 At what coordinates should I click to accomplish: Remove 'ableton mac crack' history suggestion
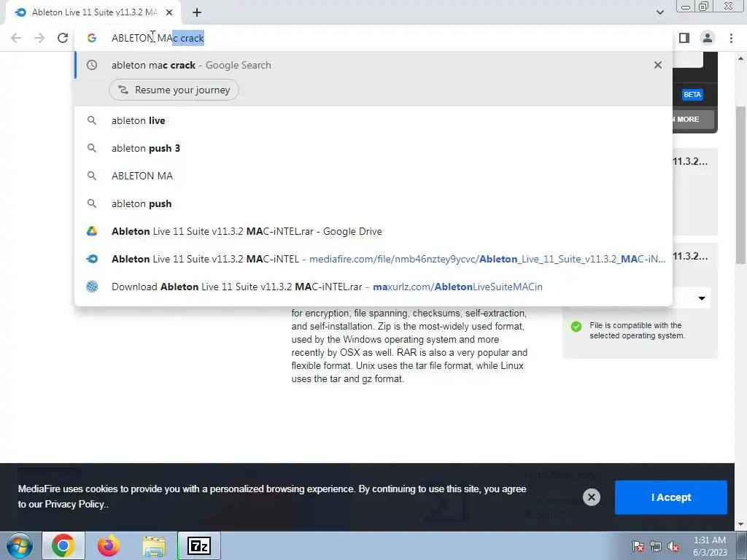[x=658, y=65]
